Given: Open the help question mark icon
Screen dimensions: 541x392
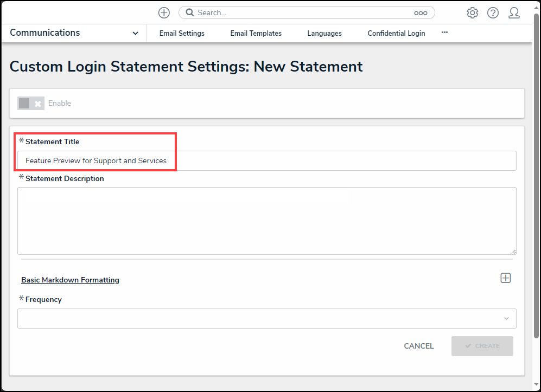Looking at the screenshot, I should tap(493, 13).
